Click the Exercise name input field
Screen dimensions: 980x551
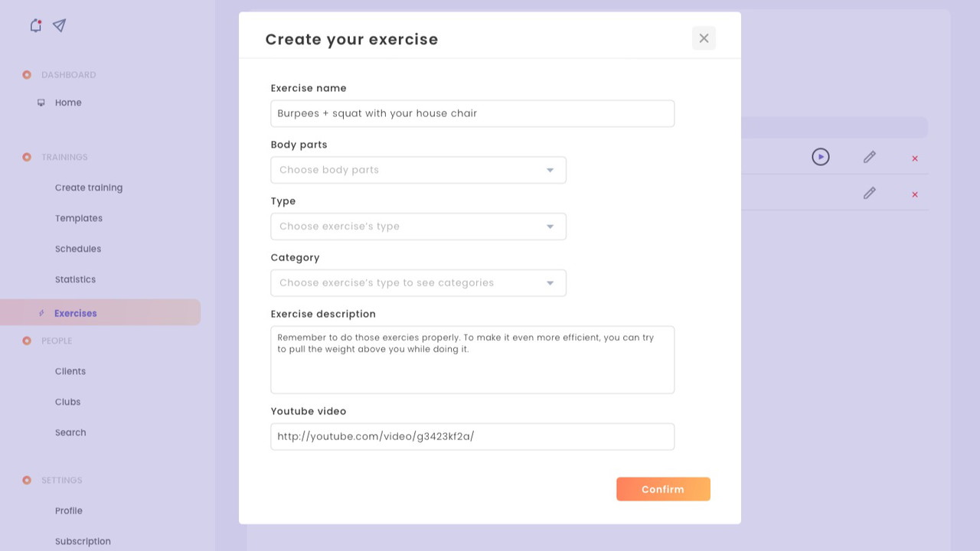[x=472, y=113]
